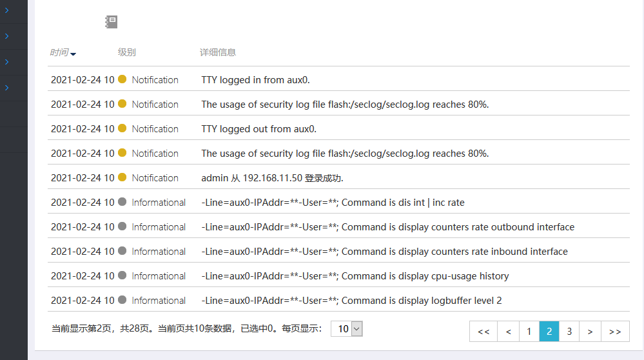This screenshot has width=644, height=360.
Task: Go to next page with > button
Action: (590, 331)
